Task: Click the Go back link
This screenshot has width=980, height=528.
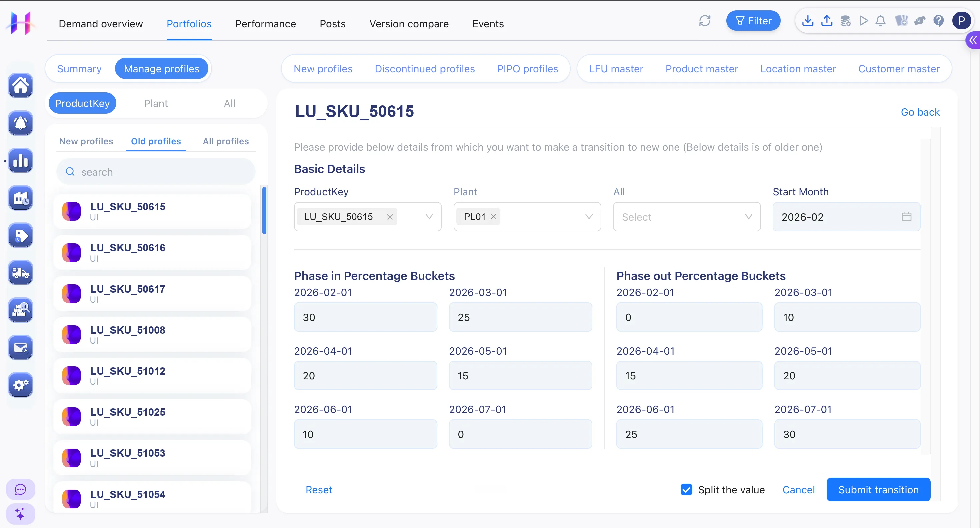Action: click(x=920, y=112)
